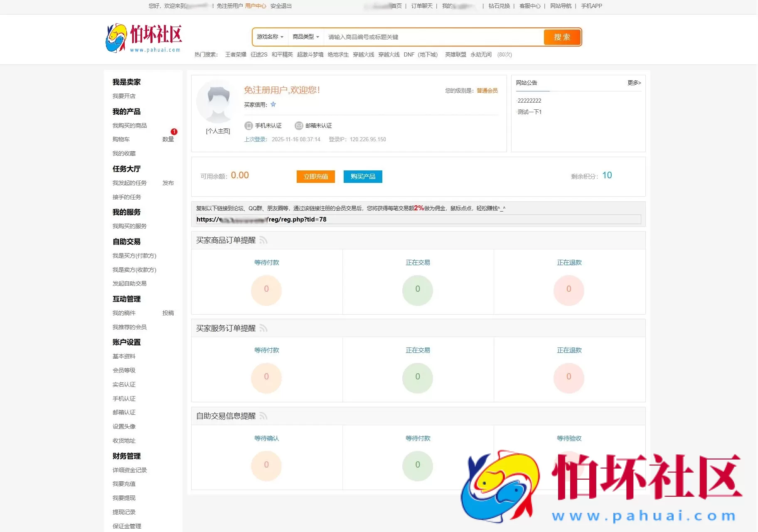Viewport: 758px width, 532px height.
Task: Click the 怕坏社区 logo at top left
Action: 145,37
